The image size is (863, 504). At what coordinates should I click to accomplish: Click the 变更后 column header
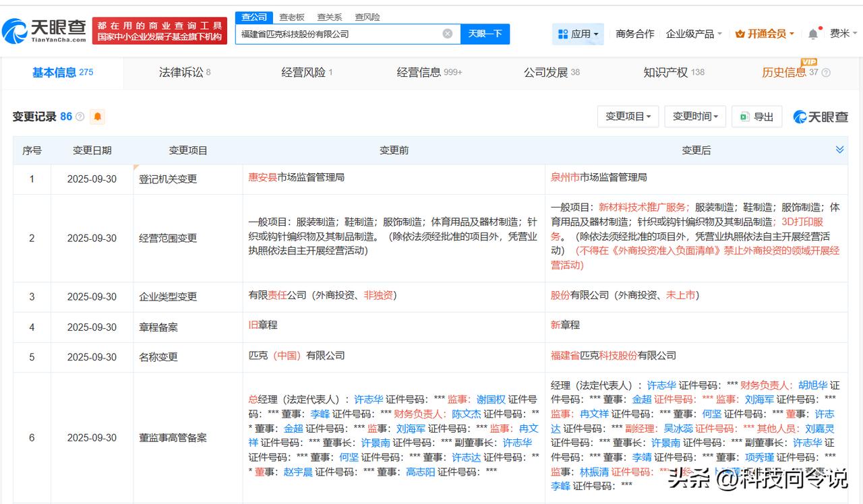[696, 150]
